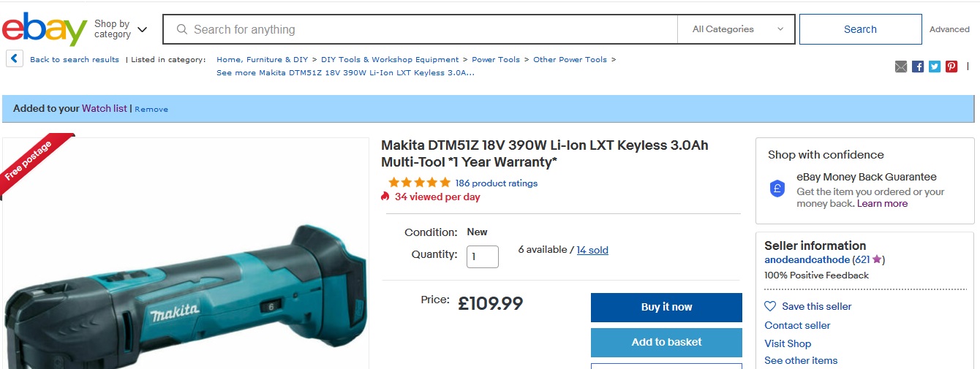Open the All Categories dropdown
This screenshot has width=980, height=369.
(x=737, y=29)
